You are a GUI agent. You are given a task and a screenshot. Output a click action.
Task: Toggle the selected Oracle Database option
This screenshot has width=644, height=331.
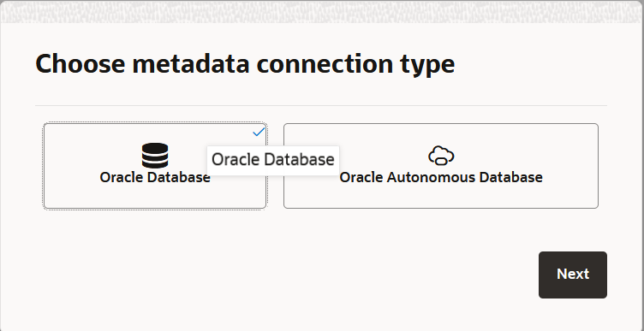point(155,166)
